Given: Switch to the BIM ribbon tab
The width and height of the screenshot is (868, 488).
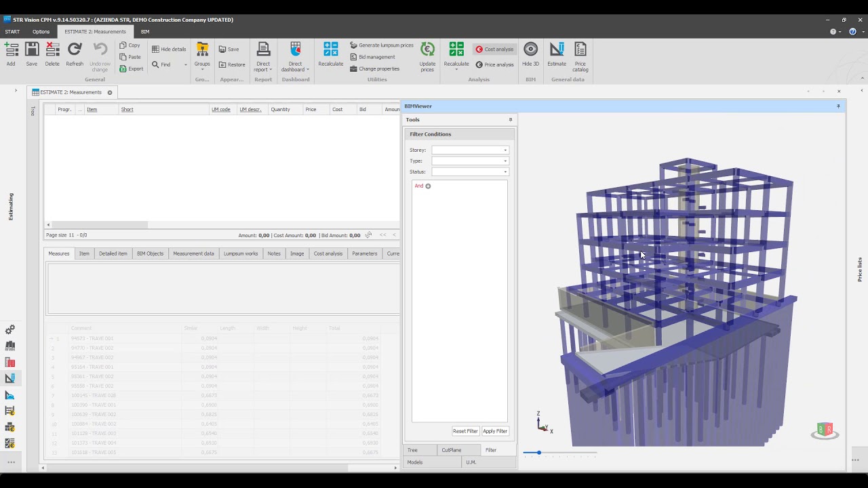Looking at the screenshot, I should [145, 31].
